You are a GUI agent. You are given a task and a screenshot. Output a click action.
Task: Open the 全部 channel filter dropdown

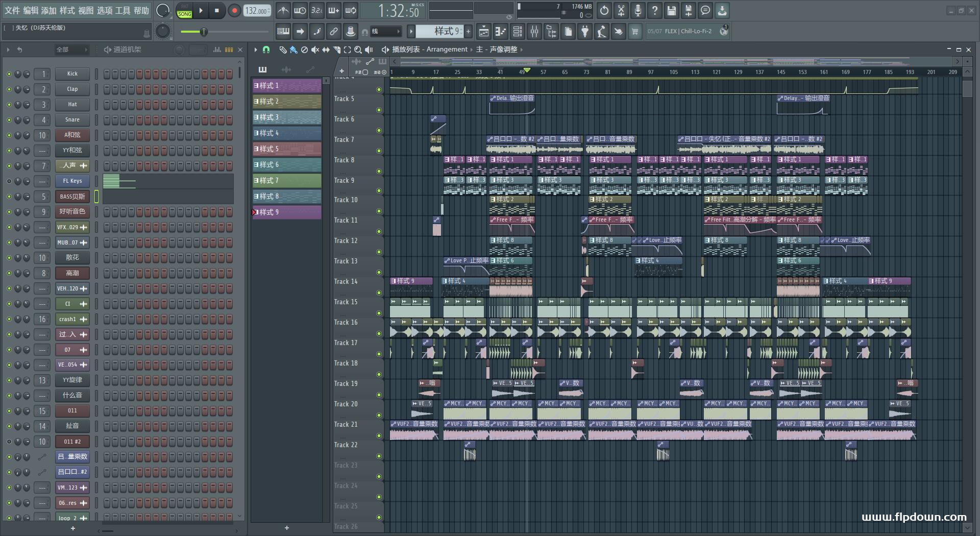[71, 50]
